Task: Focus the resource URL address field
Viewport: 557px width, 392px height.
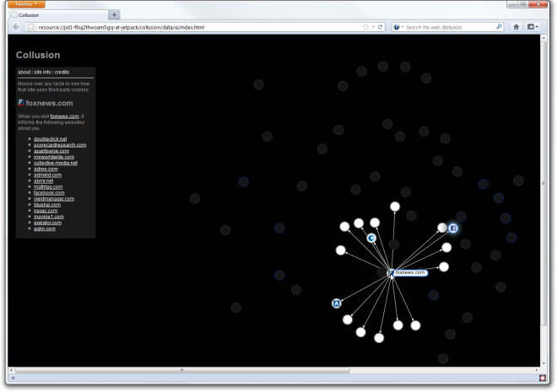Action: pyautogui.click(x=197, y=27)
